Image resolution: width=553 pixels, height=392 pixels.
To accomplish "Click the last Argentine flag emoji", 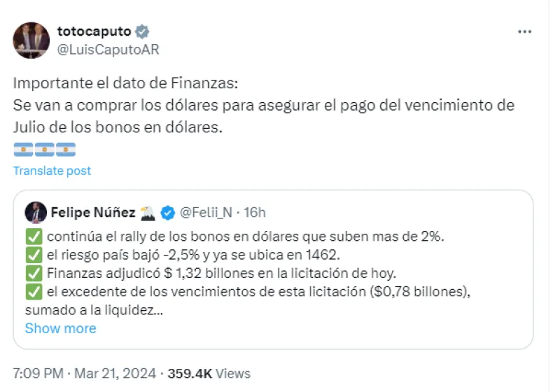I will (66, 149).
